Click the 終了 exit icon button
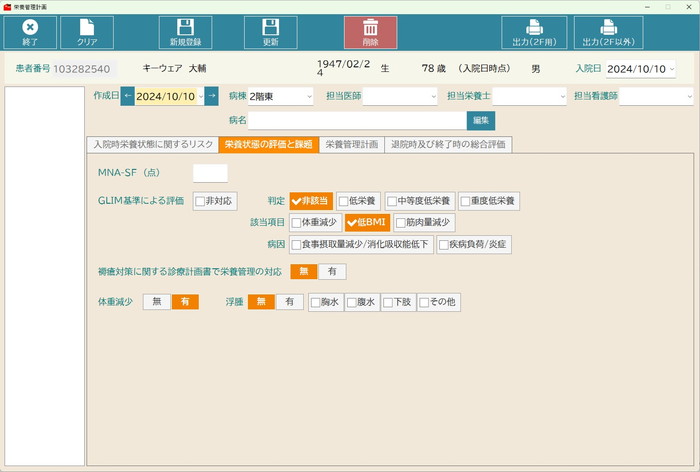This screenshot has width=700, height=472. (30, 29)
